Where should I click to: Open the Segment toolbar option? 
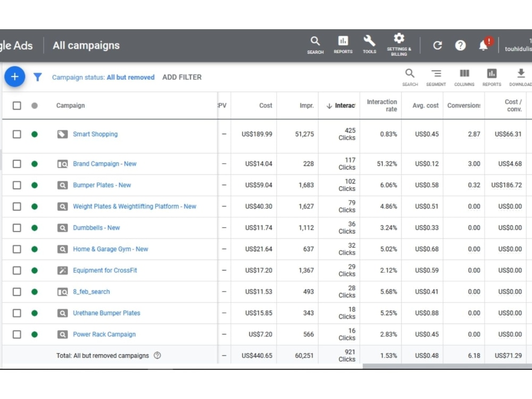pyautogui.click(x=436, y=77)
